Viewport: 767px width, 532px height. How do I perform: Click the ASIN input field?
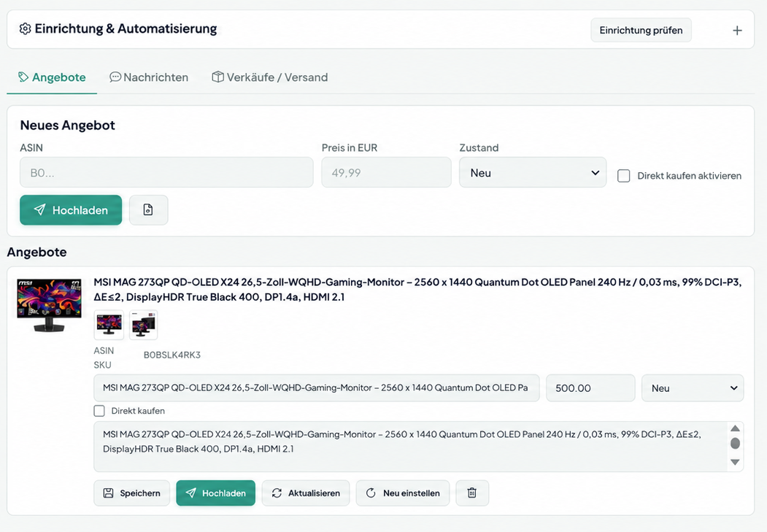(x=166, y=172)
